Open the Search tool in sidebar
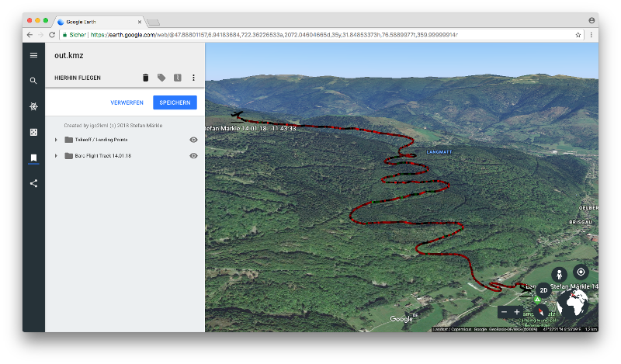Image resolution: width=621 pixels, height=364 pixels. (x=33, y=81)
